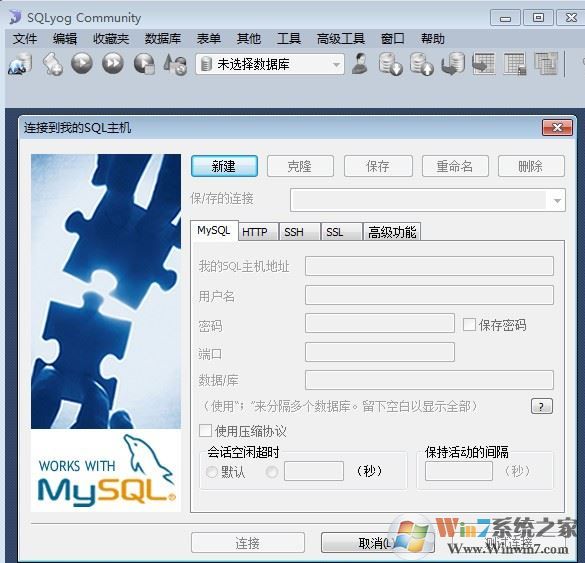Click the export database up-arrow icon

coord(422,64)
